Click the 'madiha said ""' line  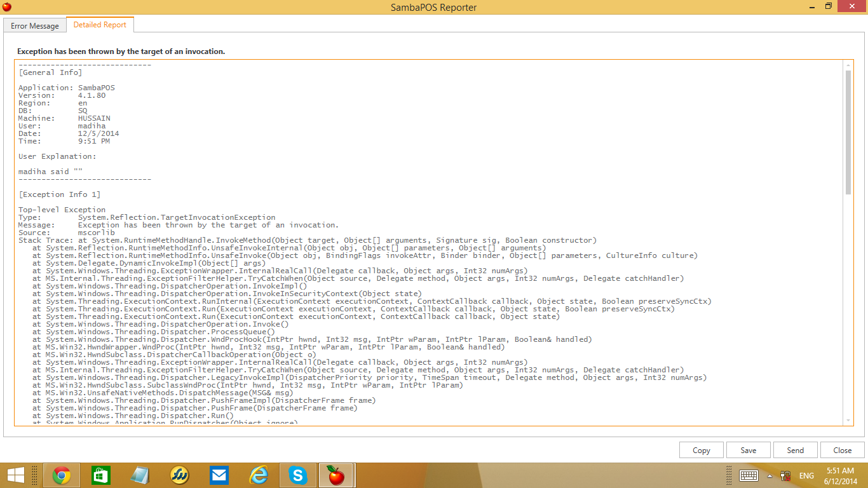point(50,172)
